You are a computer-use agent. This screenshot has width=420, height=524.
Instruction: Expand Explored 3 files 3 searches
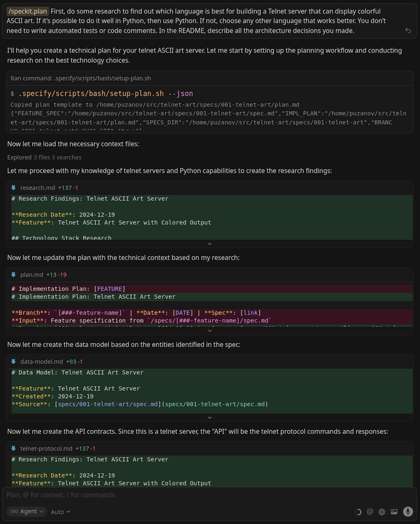point(44,157)
